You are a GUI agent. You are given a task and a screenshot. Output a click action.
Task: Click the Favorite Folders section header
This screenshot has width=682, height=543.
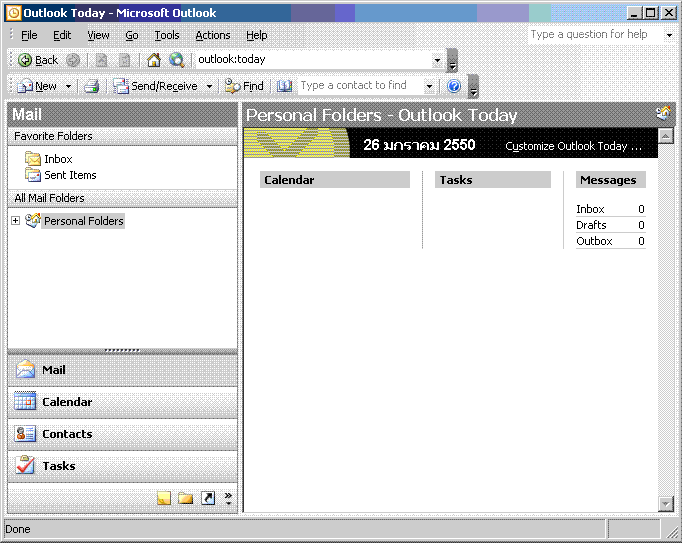tap(122, 136)
